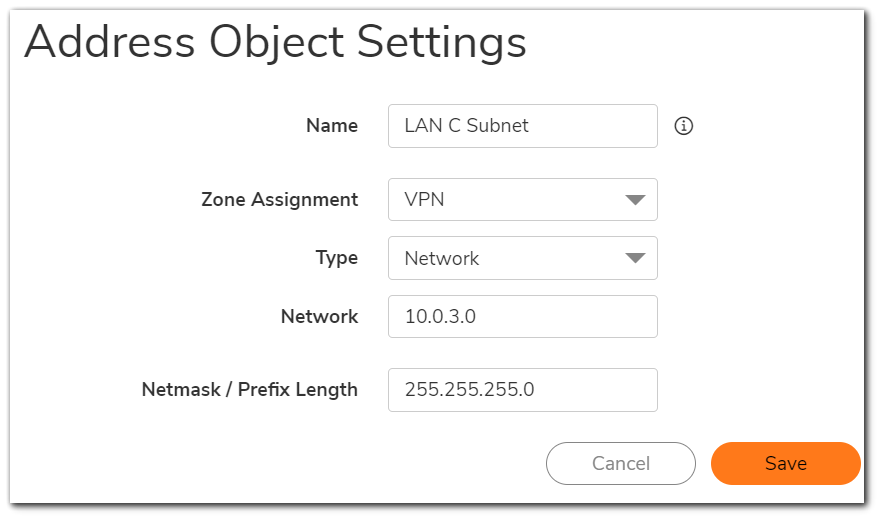Click the Netmask / Prefix Length label

pos(250,390)
